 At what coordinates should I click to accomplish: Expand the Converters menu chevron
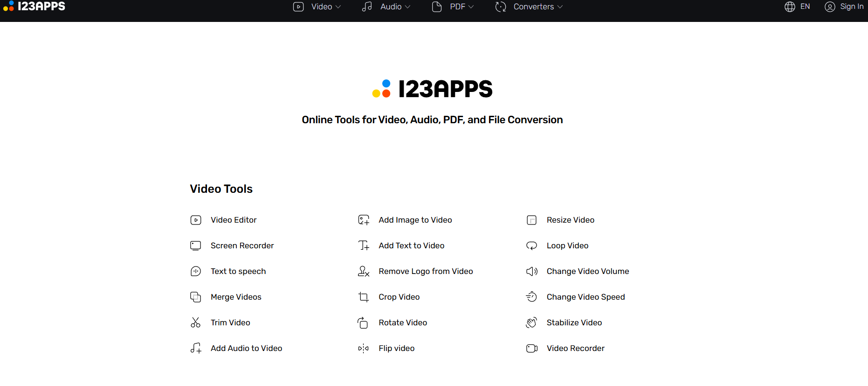560,7
